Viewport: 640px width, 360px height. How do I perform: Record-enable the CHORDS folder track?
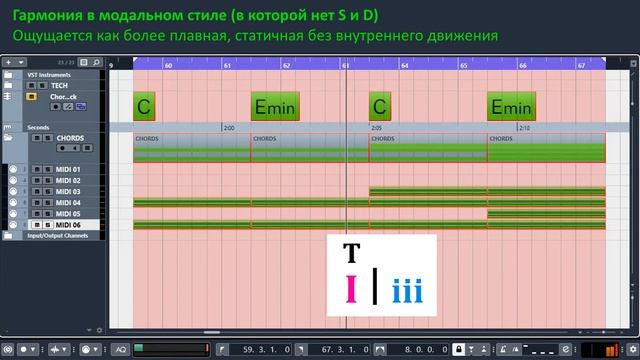click(x=62, y=148)
